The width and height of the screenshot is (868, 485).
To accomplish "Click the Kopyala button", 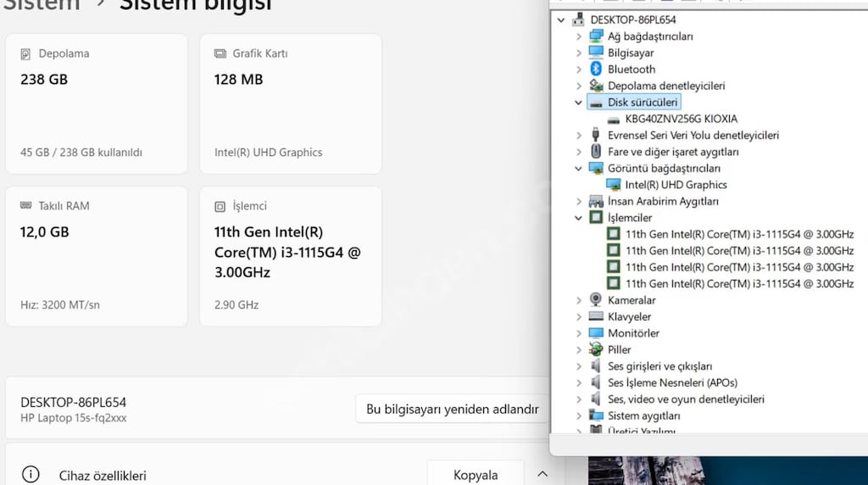I will [476, 475].
